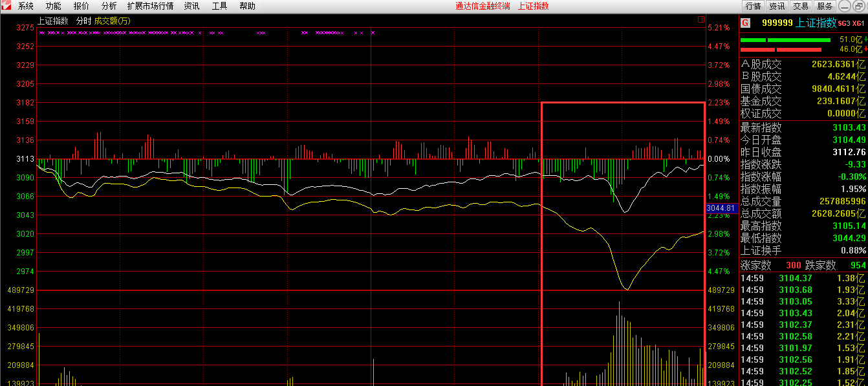Click the 基金成交 value 239.1607亿
The height and width of the screenshot is (386, 868).
[841, 101]
